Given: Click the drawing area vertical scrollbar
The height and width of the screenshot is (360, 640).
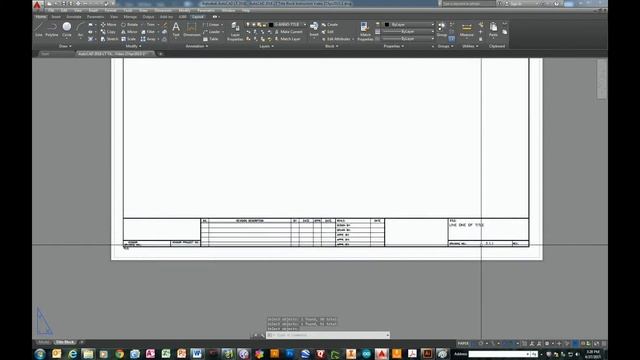Looking at the screenshot, I should (601, 80).
